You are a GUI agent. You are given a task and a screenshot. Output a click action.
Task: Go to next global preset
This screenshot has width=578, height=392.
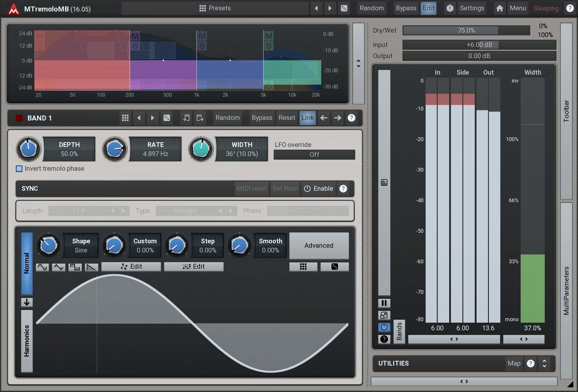330,8
